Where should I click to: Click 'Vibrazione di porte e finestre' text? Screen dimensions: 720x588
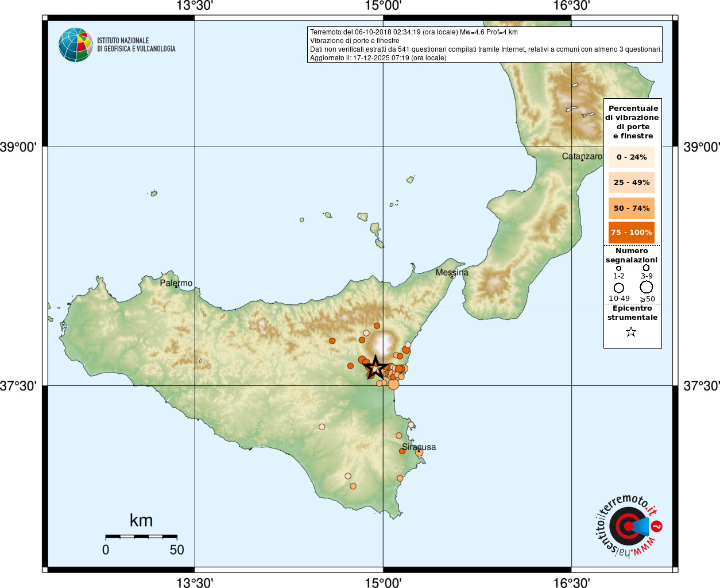(354, 41)
